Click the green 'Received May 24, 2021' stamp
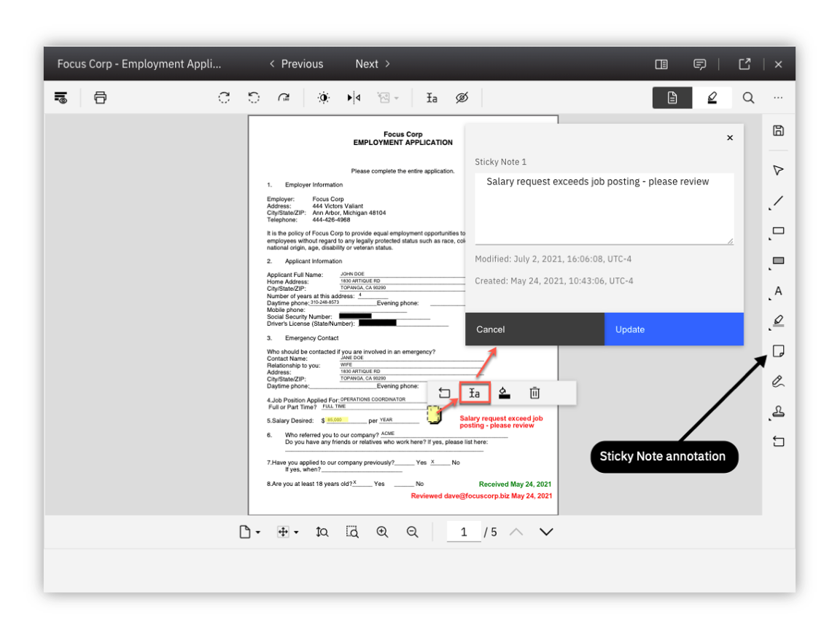The image size is (840, 639). click(x=515, y=485)
